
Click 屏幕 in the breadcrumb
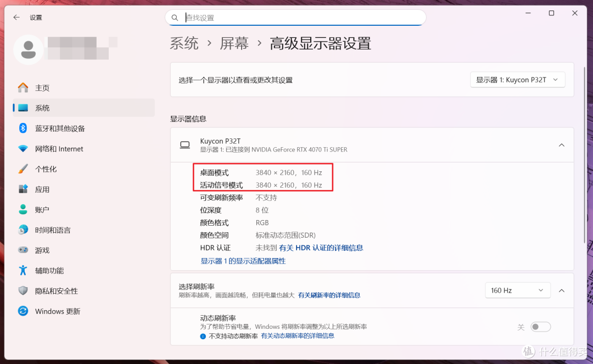(234, 43)
